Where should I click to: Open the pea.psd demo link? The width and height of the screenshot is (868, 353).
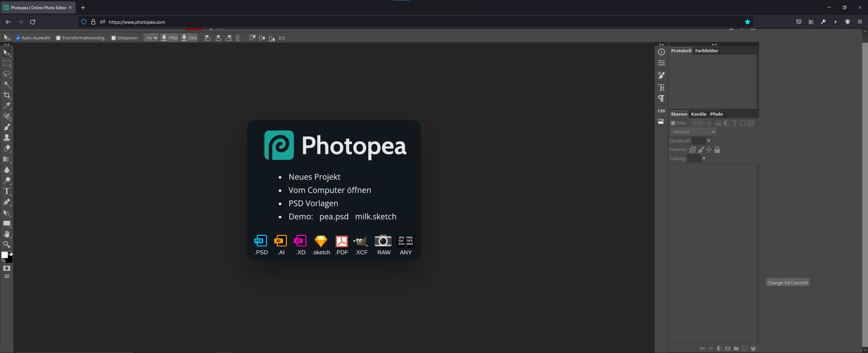click(x=334, y=216)
